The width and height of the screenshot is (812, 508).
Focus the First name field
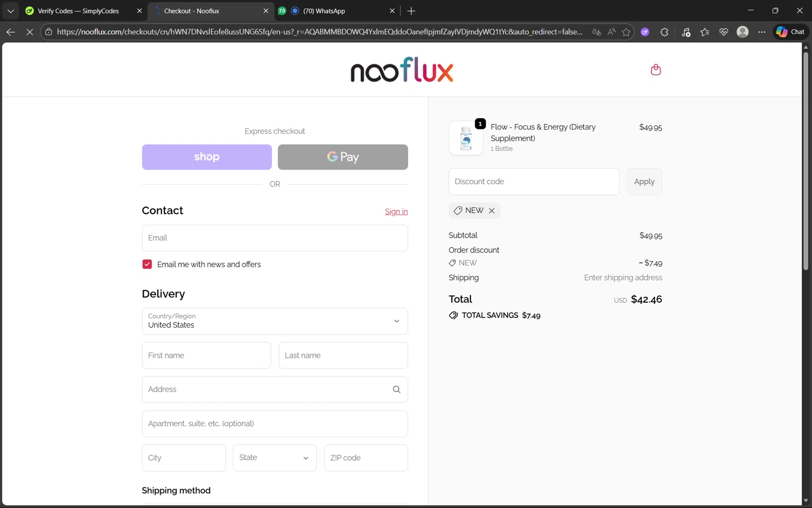point(206,355)
